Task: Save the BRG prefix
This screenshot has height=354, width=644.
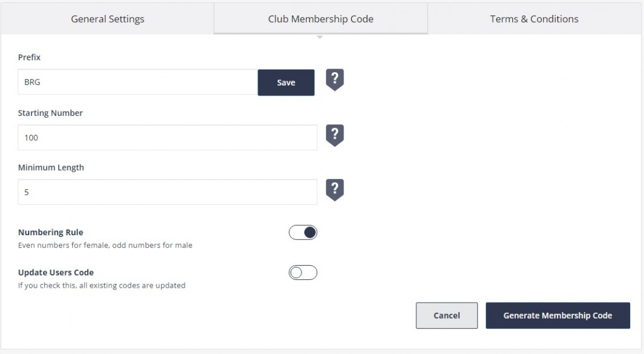Action: click(286, 82)
